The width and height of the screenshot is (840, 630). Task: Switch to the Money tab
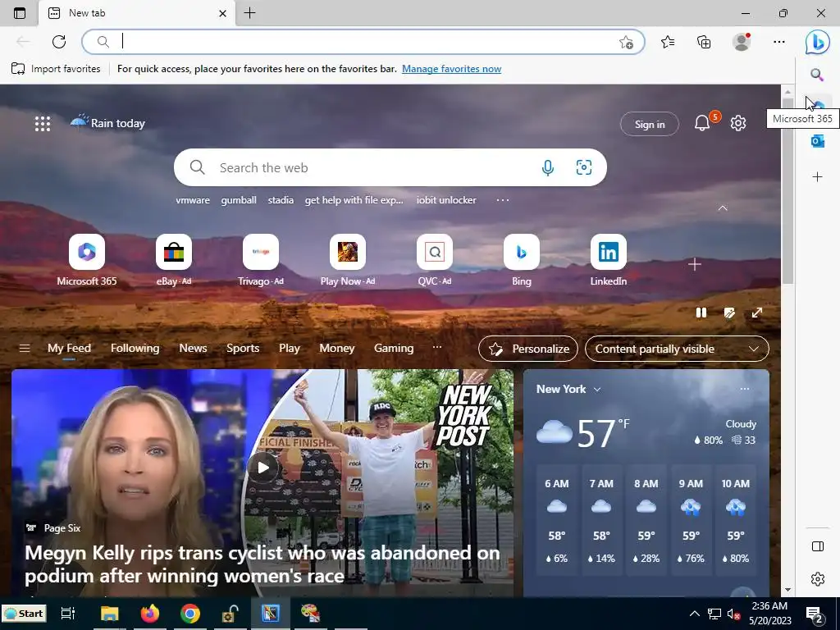click(x=337, y=348)
